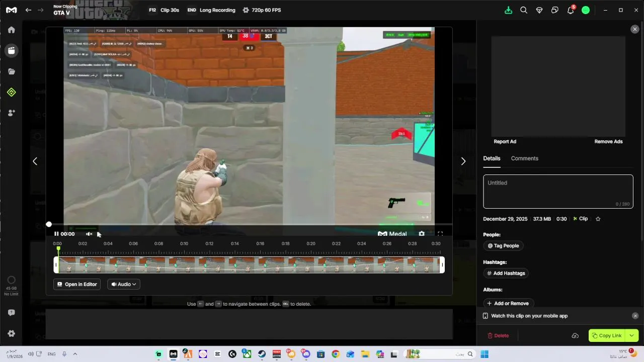Click the cloud upload icon beside Delete
Screen dimensions: 644x362
click(575, 336)
